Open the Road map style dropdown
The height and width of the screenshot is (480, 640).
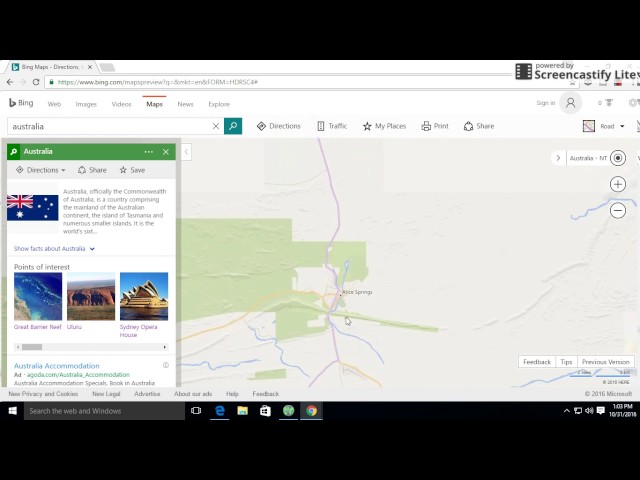click(604, 126)
